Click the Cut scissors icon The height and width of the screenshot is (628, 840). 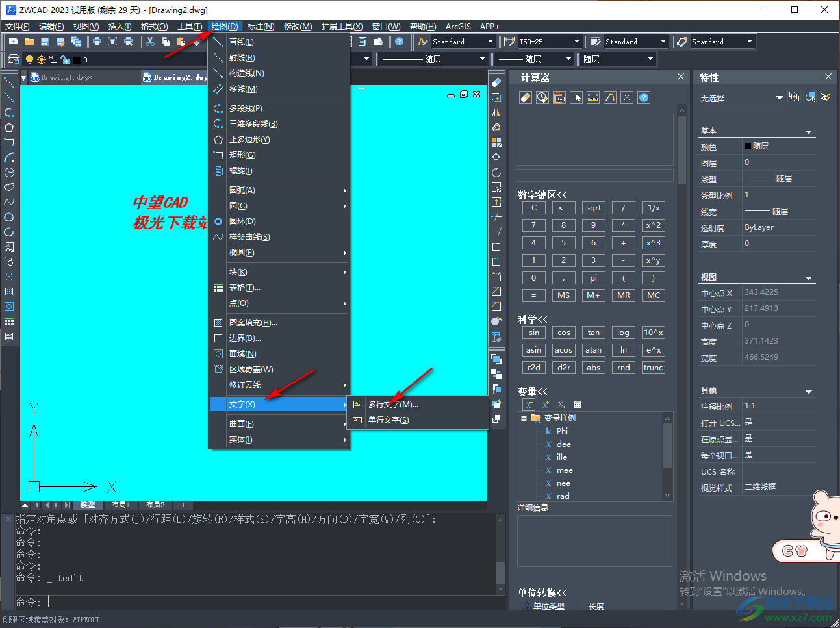click(x=150, y=42)
